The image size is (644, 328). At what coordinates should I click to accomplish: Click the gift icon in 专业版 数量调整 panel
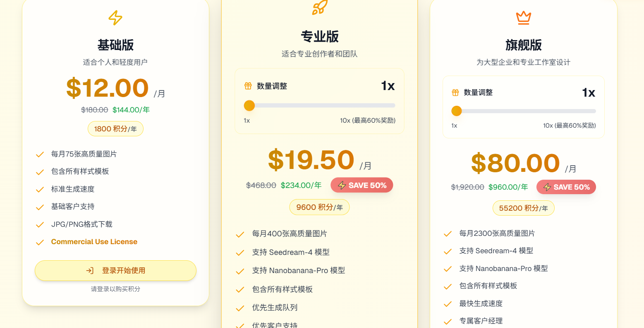click(248, 86)
